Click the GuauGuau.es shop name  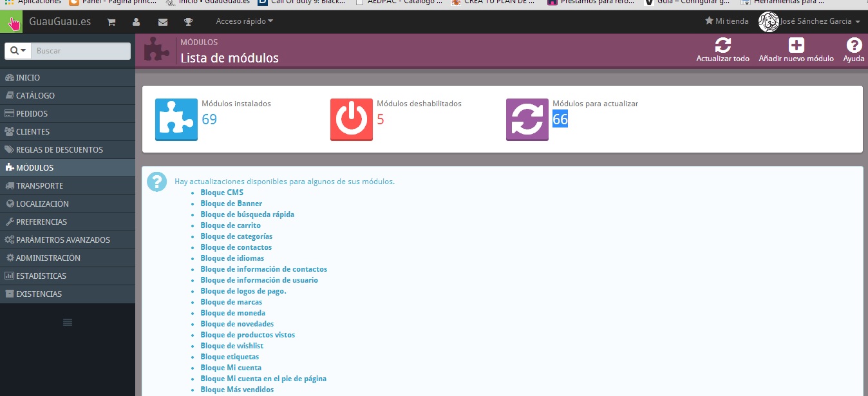point(60,22)
